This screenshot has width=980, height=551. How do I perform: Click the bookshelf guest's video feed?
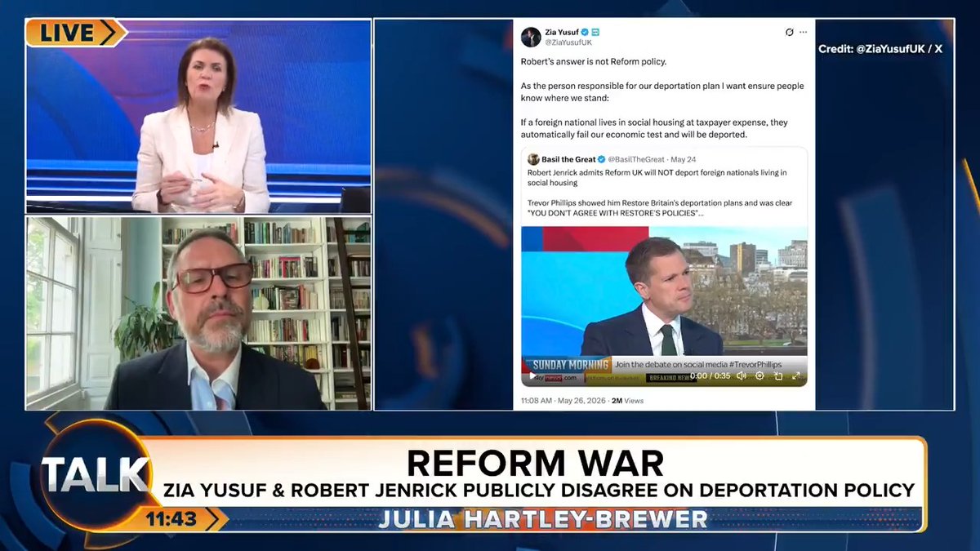198,313
